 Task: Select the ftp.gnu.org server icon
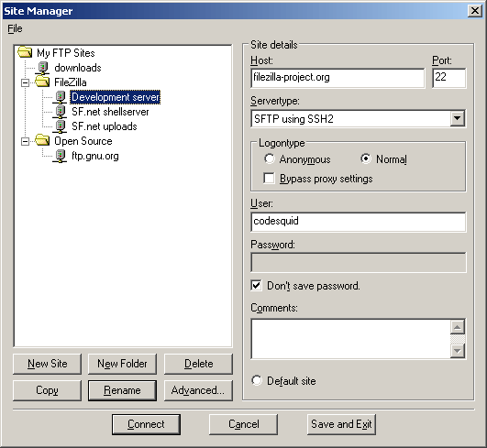(60, 156)
